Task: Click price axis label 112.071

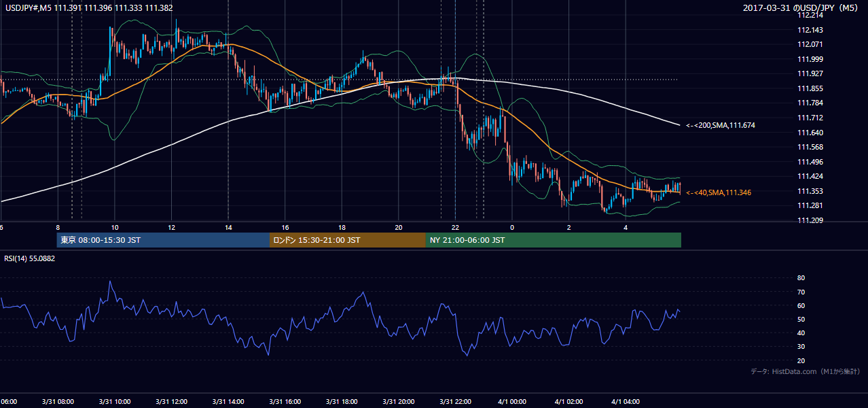Action: tap(810, 44)
